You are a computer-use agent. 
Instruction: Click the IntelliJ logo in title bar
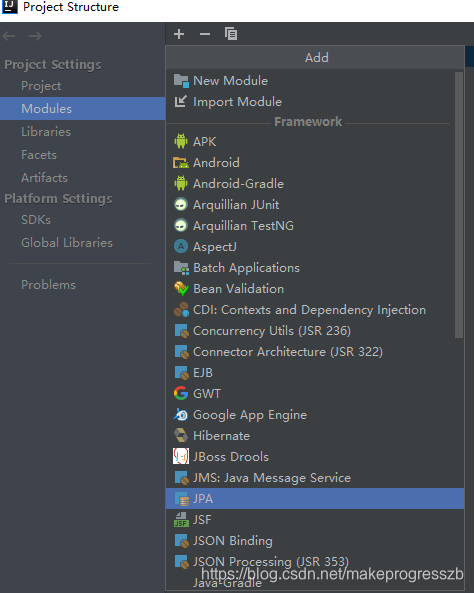click(9, 7)
